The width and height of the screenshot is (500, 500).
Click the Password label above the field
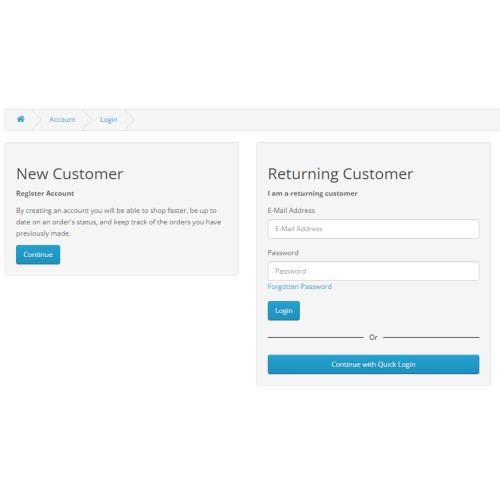pyautogui.click(x=283, y=253)
